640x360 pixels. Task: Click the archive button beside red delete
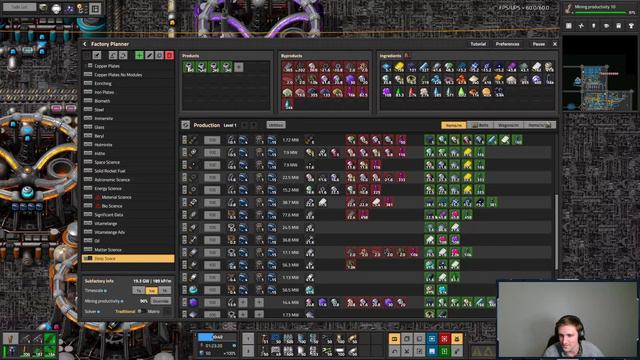point(160,55)
